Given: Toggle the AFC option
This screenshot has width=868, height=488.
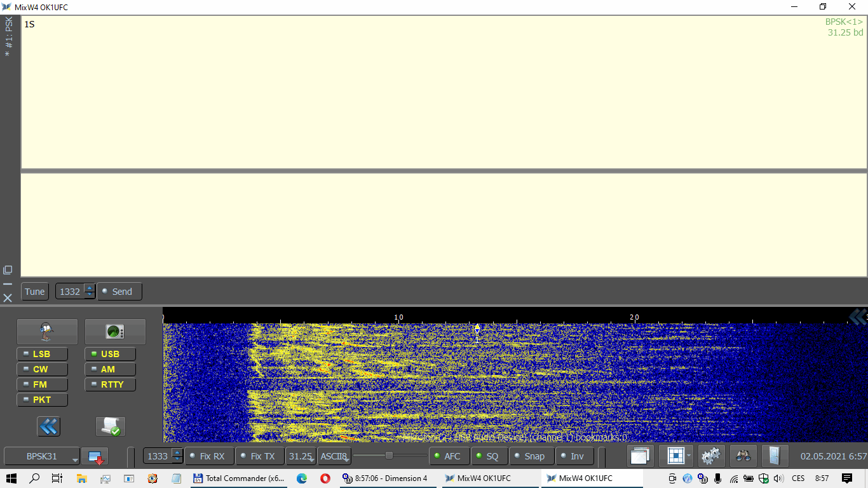Looking at the screenshot, I should click(447, 456).
